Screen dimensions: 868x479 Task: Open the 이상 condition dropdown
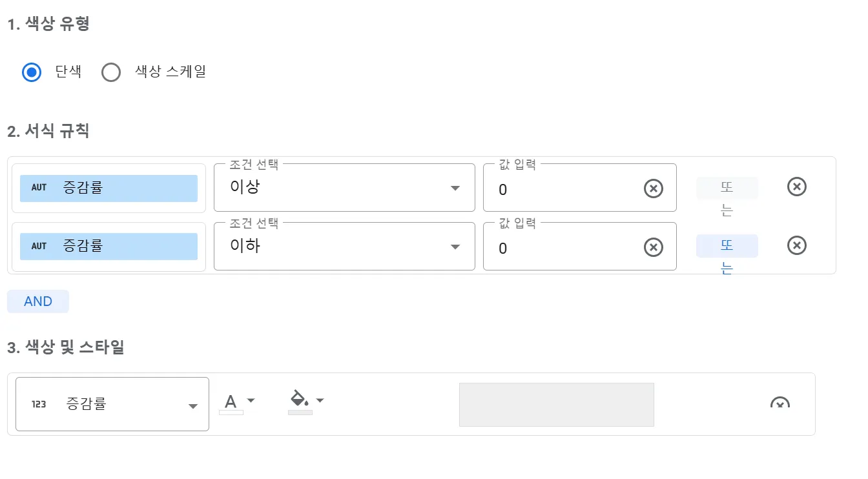click(344, 188)
